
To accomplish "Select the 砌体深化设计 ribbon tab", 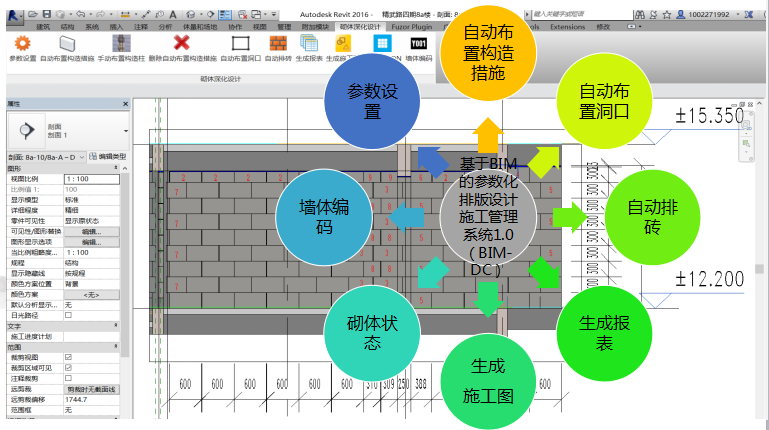I will tap(360, 27).
